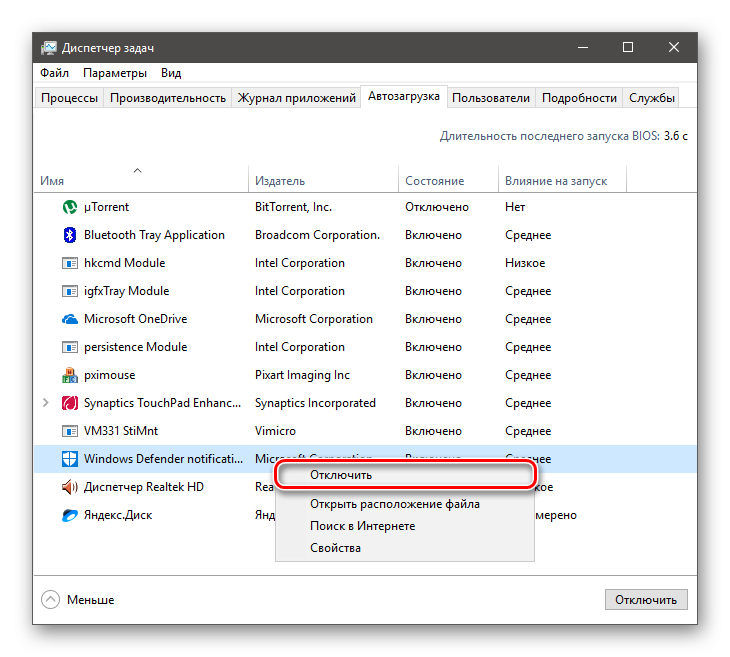Click the Нет impact value for µTorrent
Image resolution: width=730 pixels, height=657 pixels.
515,207
